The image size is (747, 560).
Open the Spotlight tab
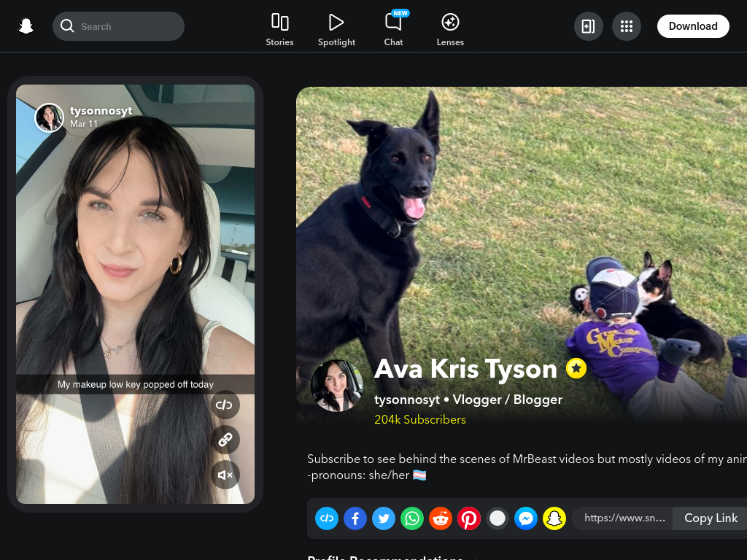pyautogui.click(x=336, y=30)
